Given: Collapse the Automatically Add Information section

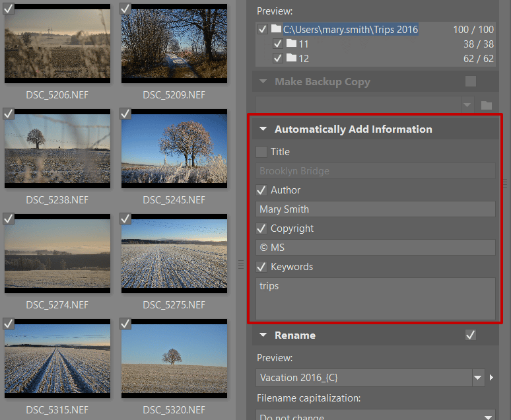Looking at the screenshot, I should pyautogui.click(x=263, y=129).
